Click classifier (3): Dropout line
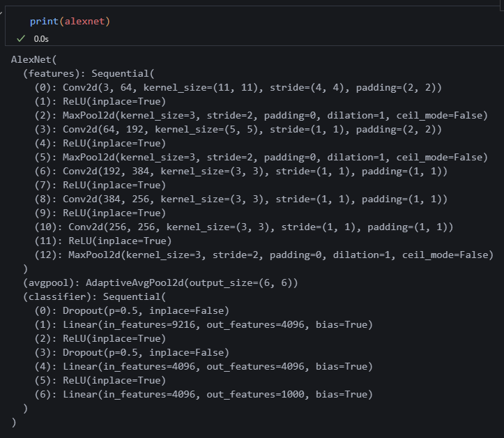504x438 pixels. (132, 352)
